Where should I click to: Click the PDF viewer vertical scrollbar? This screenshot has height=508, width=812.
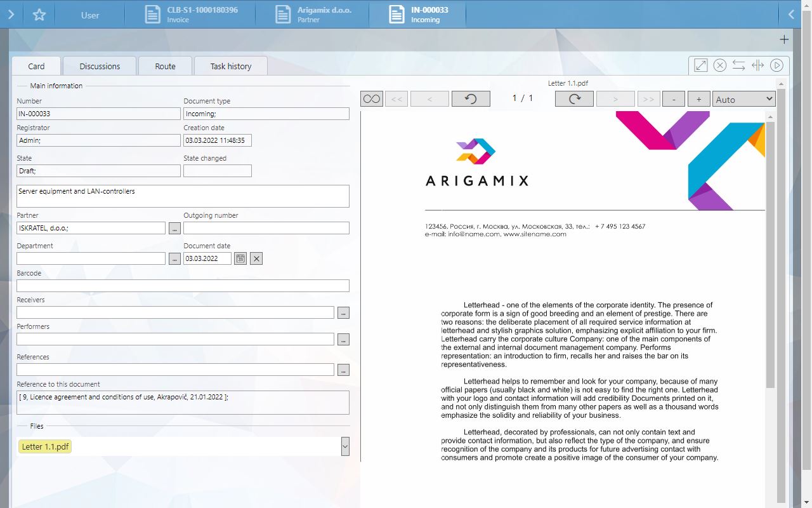pos(770,254)
